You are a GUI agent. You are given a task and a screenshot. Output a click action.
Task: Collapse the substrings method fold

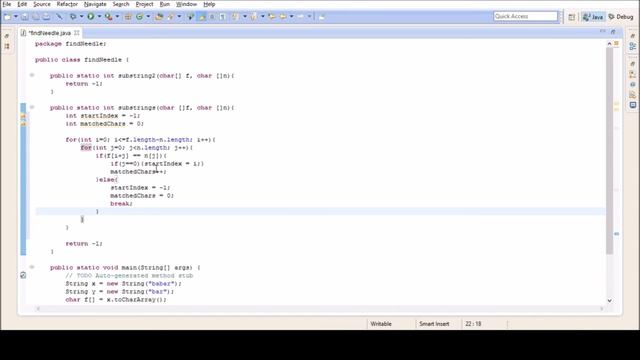[x=32, y=107]
